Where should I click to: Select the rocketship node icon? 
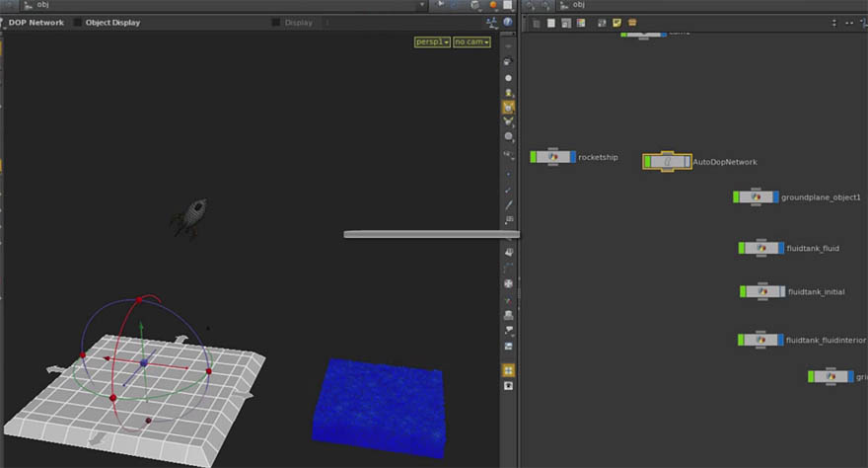tap(553, 157)
